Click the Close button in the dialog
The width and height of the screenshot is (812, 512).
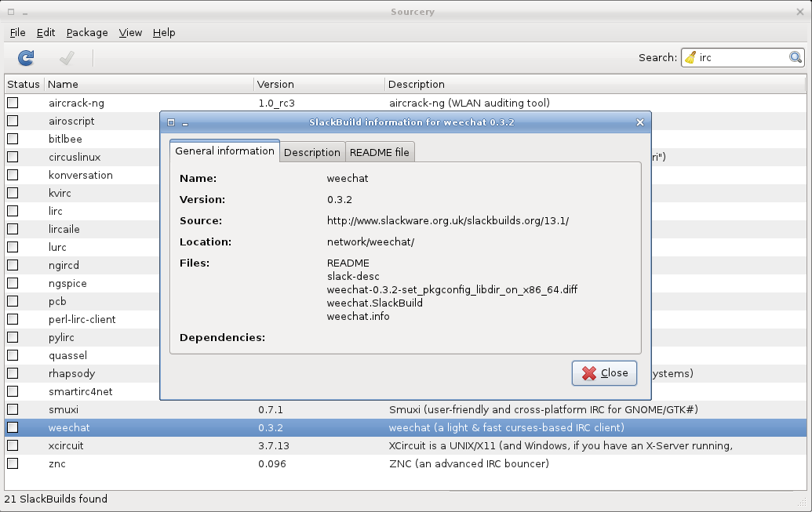604,373
